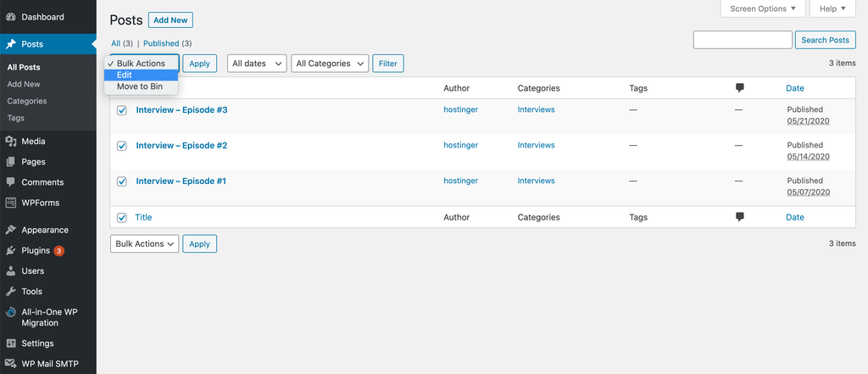
Task: Click the Plugins plug icon
Action: 10,251
